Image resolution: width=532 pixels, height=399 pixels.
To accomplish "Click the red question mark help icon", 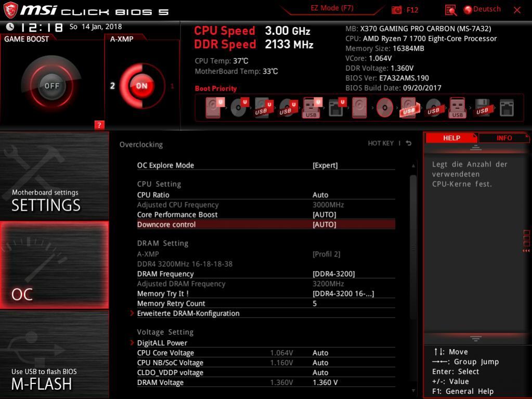I will coord(99,125).
